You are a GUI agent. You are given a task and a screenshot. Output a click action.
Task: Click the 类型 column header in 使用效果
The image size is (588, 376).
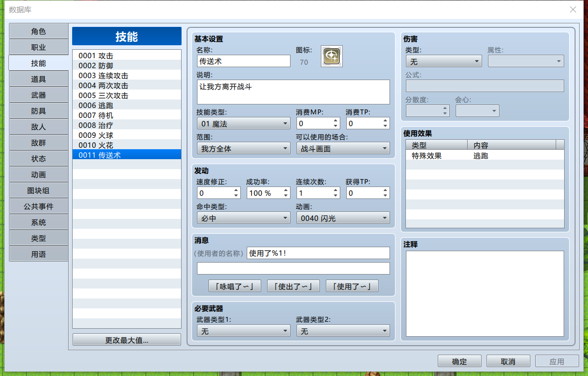[x=437, y=145]
